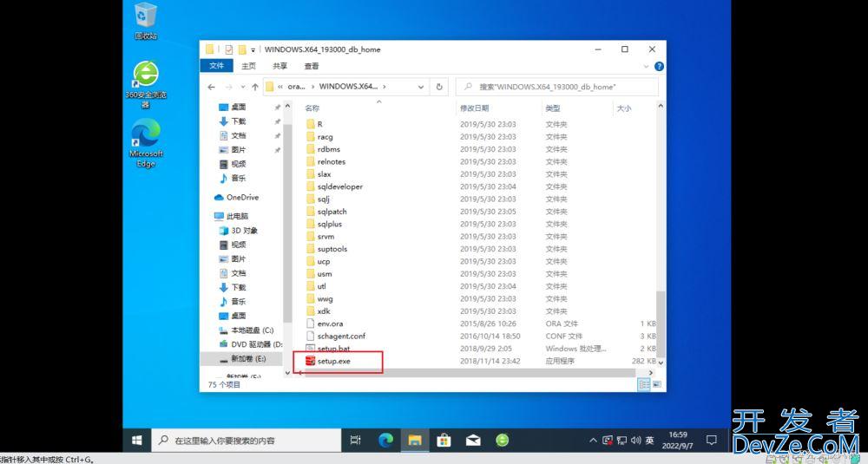Select pinned 桌面 quick access item
Image resolution: width=868 pixels, height=464 pixels.
click(x=233, y=108)
